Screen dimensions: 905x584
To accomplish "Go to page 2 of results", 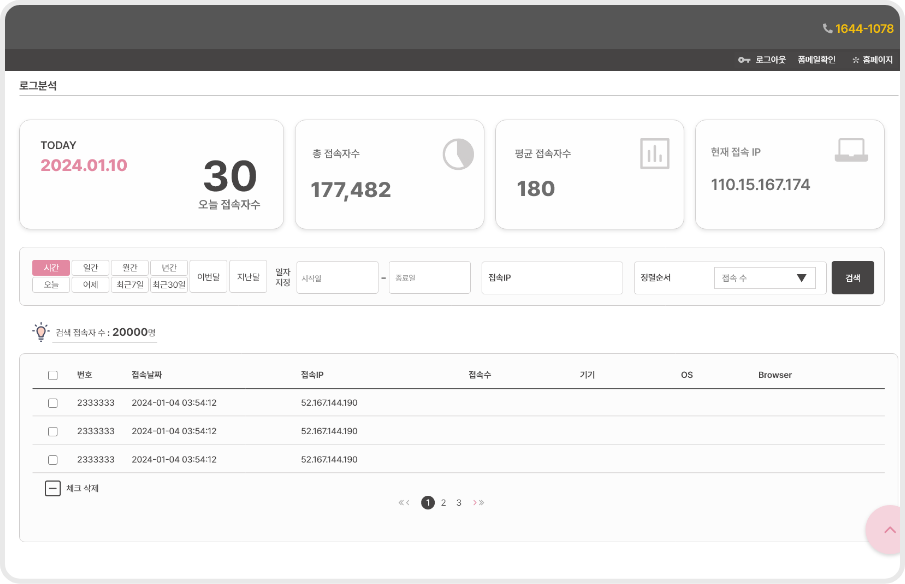I will coord(443,503).
